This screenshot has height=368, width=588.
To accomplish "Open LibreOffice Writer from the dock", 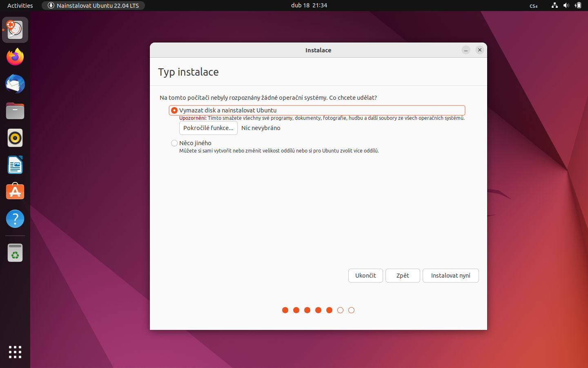I will (x=15, y=165).
